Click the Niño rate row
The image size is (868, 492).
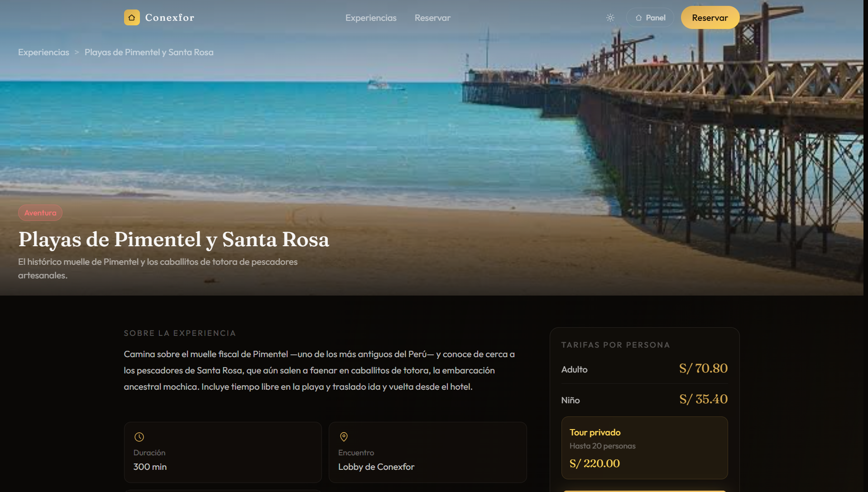[x=644, y=400]
